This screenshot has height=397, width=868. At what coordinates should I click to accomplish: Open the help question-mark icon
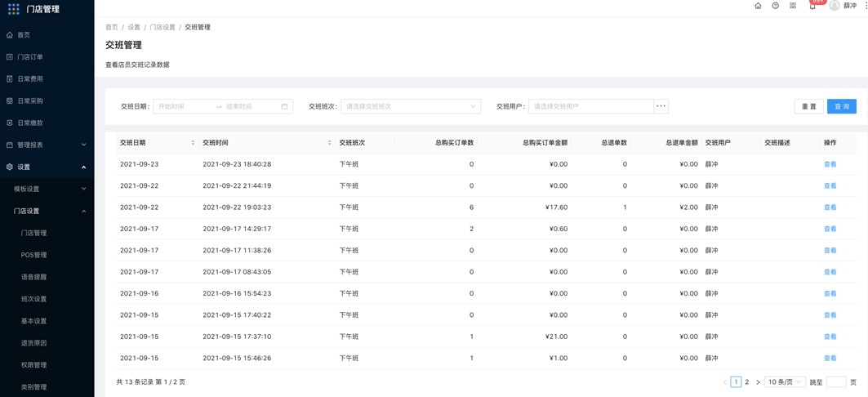tap(776, 6)
